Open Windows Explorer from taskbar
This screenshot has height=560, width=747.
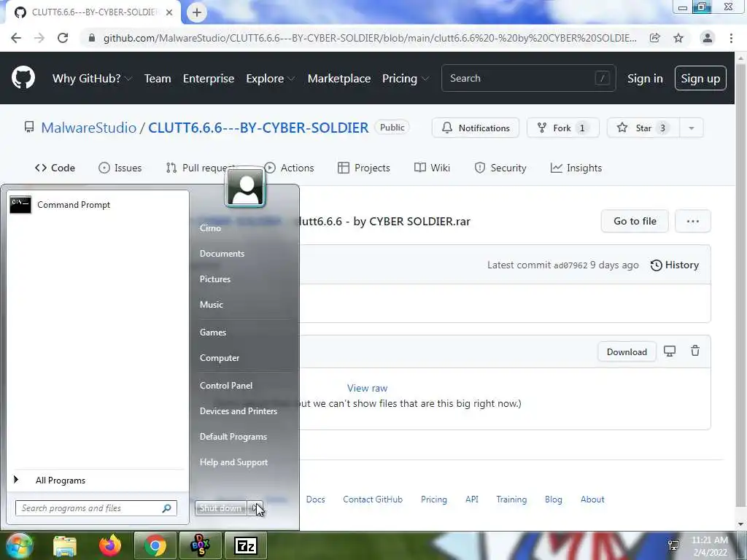[65, 545]
